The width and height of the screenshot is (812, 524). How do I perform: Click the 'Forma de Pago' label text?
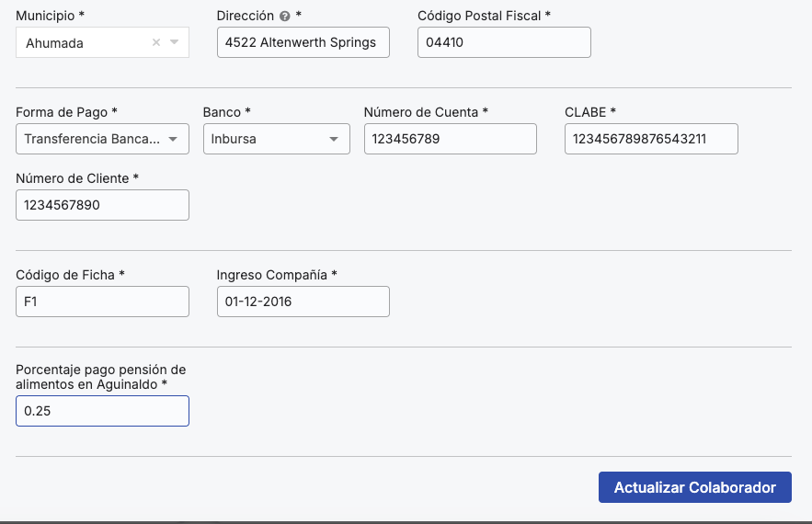click(x=62, y=112)
